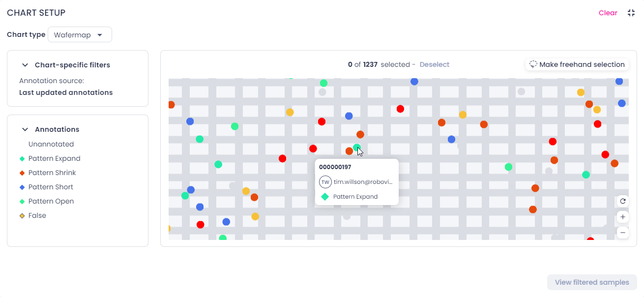The image size is (644, 297).
Task: Click the False yellow diamond marker
Action: pyautogui.click(x=22, y=216)
